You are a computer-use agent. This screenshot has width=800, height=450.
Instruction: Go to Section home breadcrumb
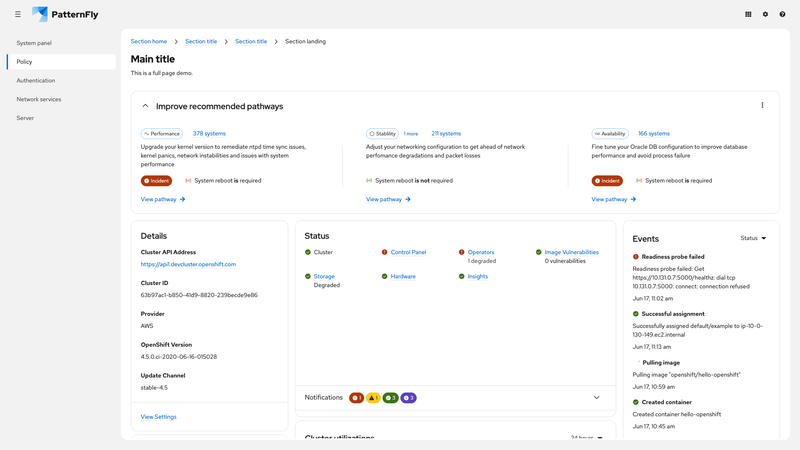coord(148,41)
